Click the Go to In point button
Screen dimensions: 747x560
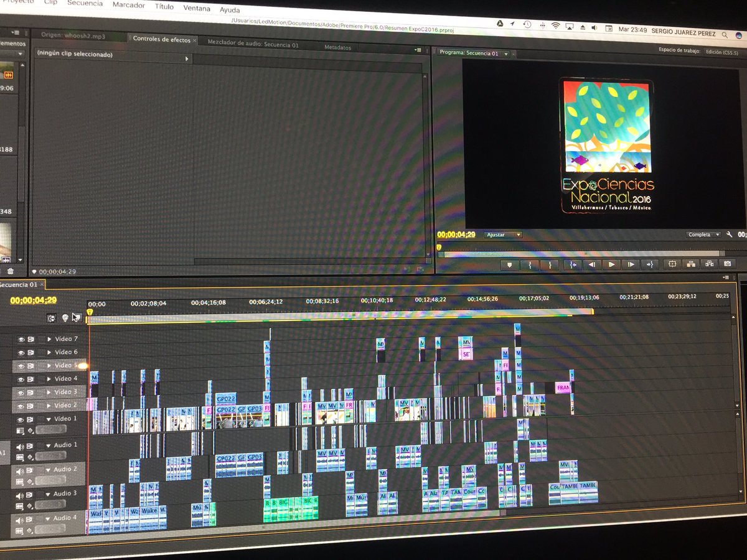coord(572,264)
